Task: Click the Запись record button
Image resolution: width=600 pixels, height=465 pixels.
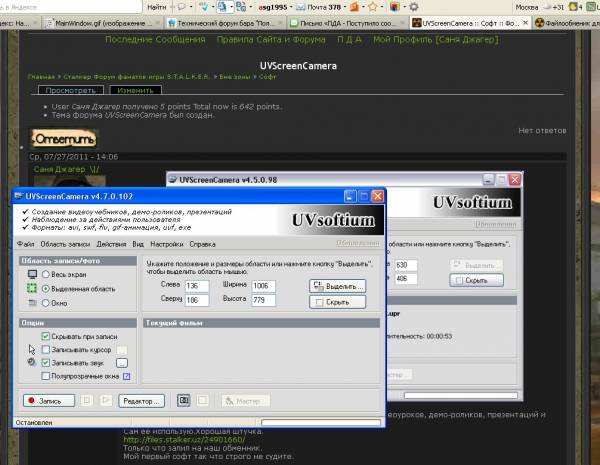Action: (49, 401)
